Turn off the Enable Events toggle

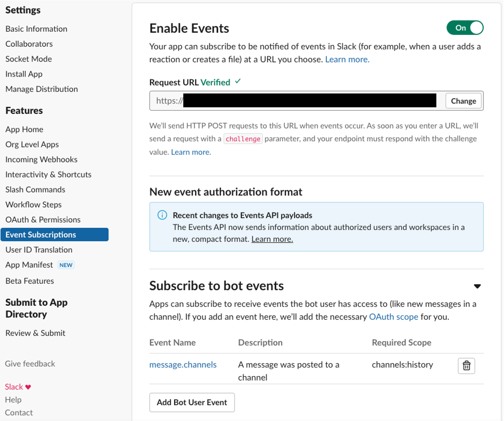tap(465, 28)
